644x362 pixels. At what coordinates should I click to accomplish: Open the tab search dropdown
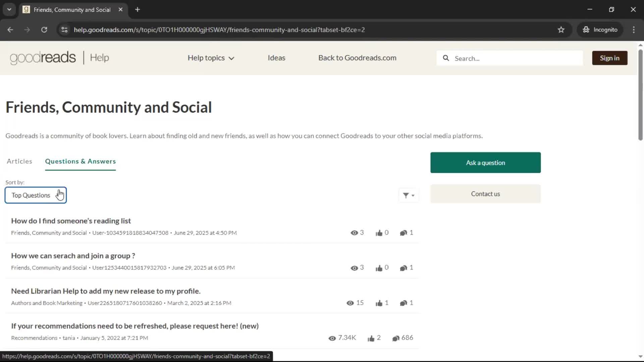[x=9, y=10]
